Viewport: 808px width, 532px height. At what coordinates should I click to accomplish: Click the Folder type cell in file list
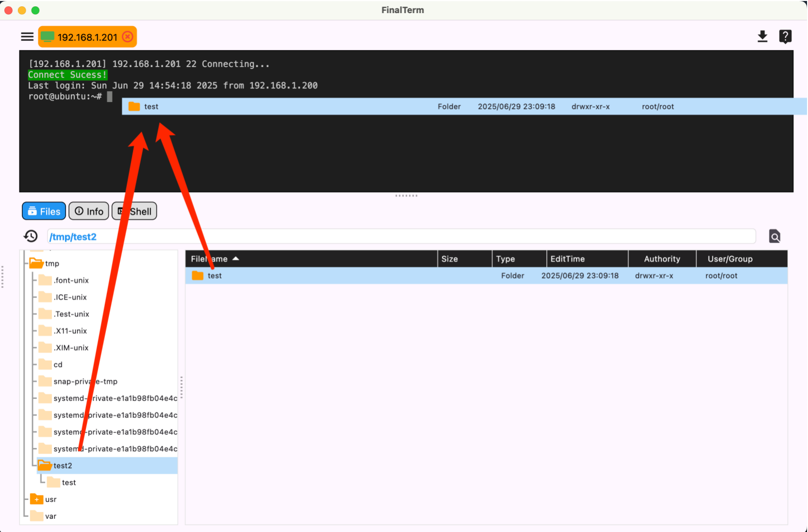(x=512, y=276)
